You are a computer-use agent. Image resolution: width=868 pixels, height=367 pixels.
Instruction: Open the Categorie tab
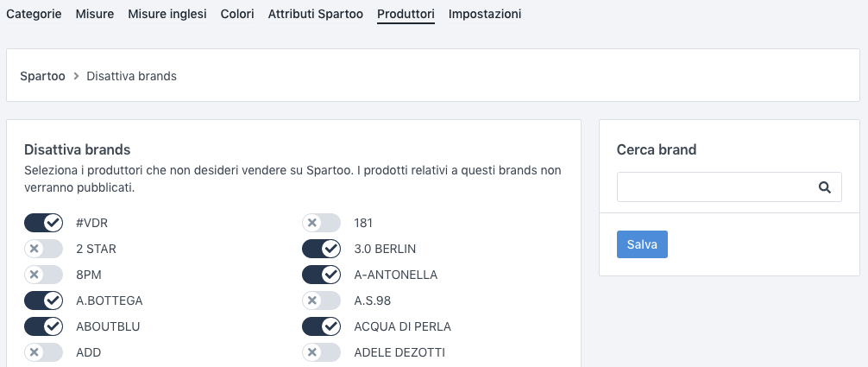pyautogui.click(x=34, y=15)
